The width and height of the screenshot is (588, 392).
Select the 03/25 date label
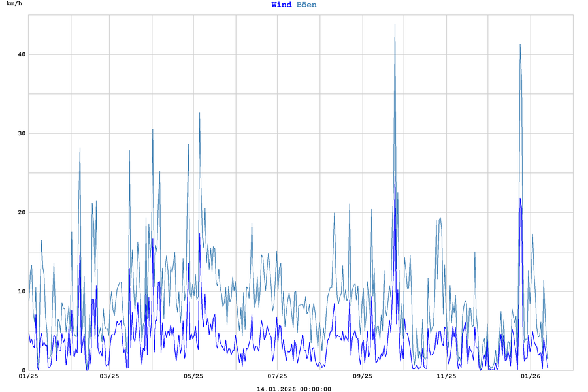[109, 376]
